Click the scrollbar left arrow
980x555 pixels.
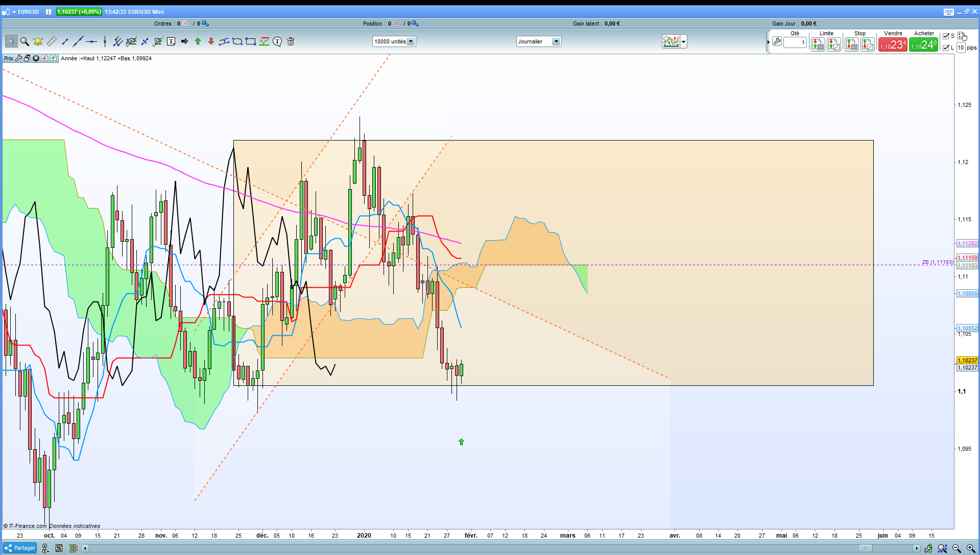coord(85,548)
